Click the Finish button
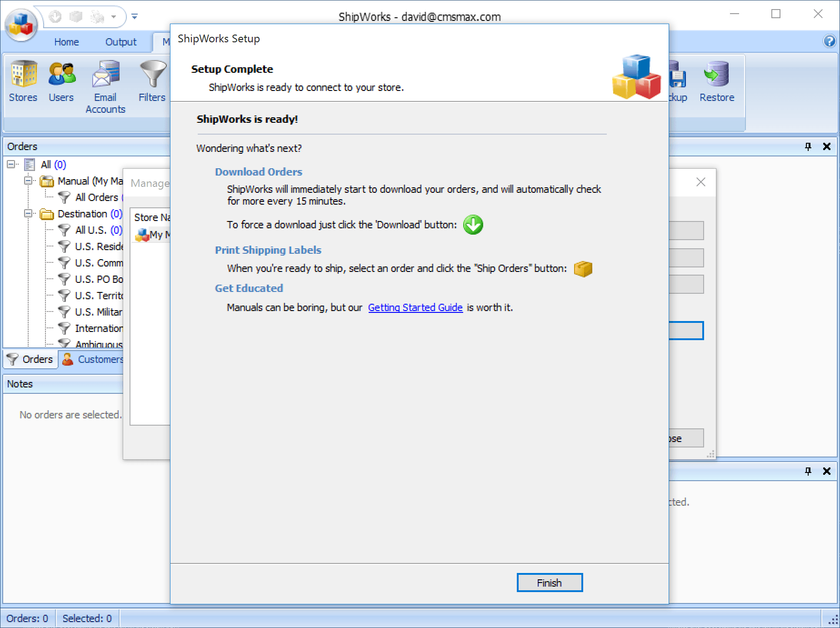The height and width of the screenshot is (628, 840). pos(550,583)
